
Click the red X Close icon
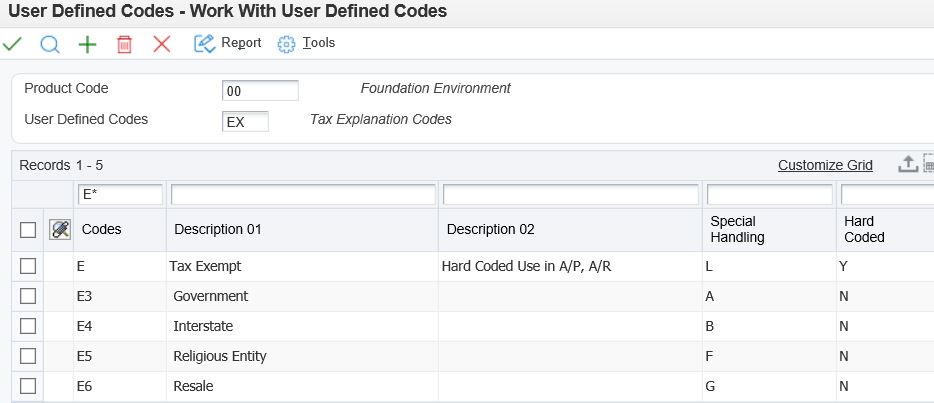(x=161, y=44)
